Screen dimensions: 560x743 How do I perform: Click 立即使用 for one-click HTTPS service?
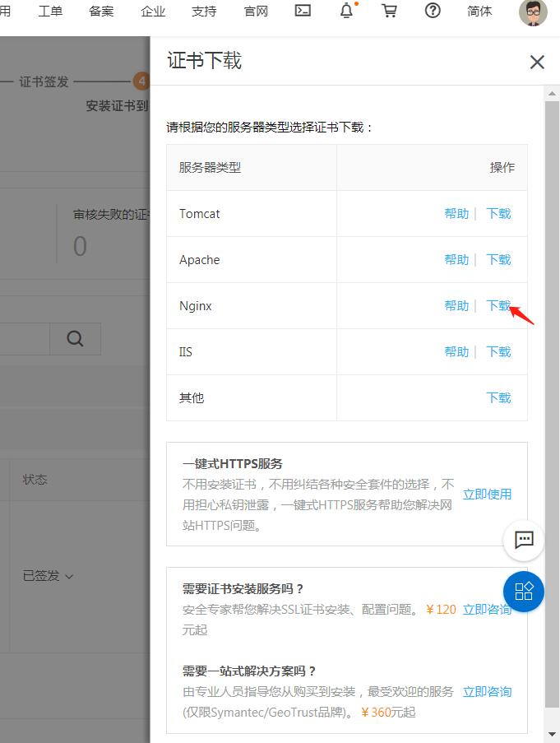click(x=487, y=495)
